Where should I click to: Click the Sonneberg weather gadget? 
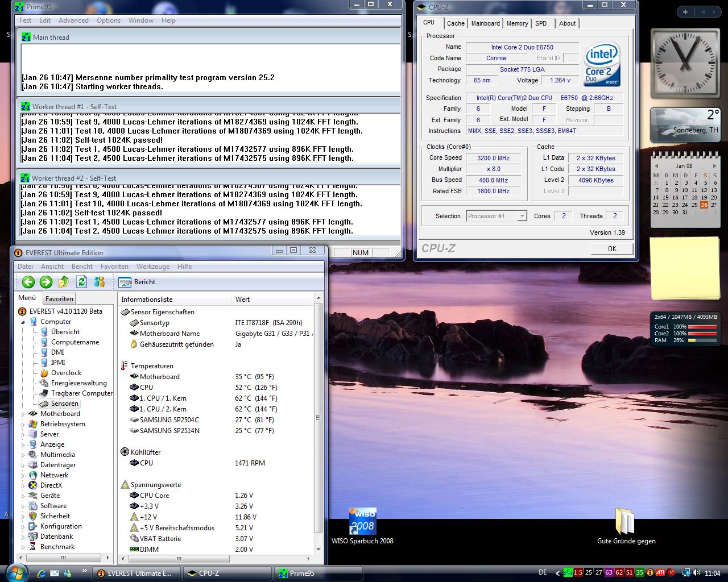coord(685,125)
